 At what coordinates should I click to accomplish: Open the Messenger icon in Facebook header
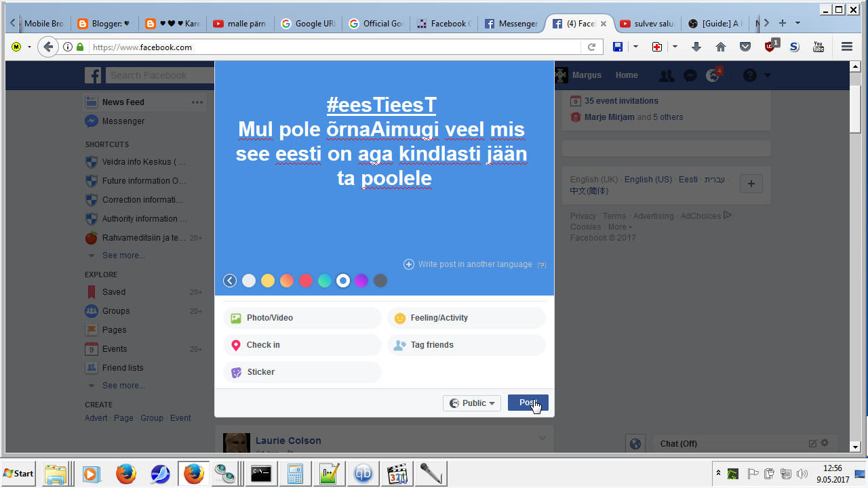tap(690, 75)
